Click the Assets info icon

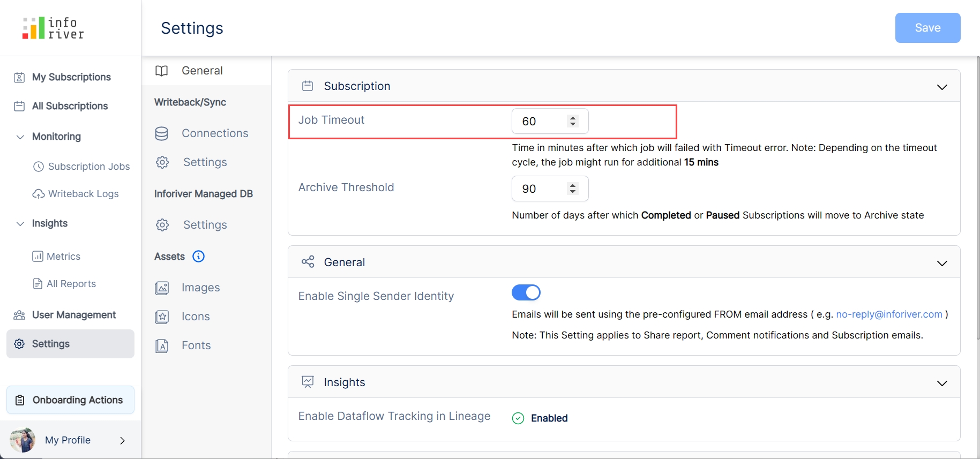click(x=198, y=257)
